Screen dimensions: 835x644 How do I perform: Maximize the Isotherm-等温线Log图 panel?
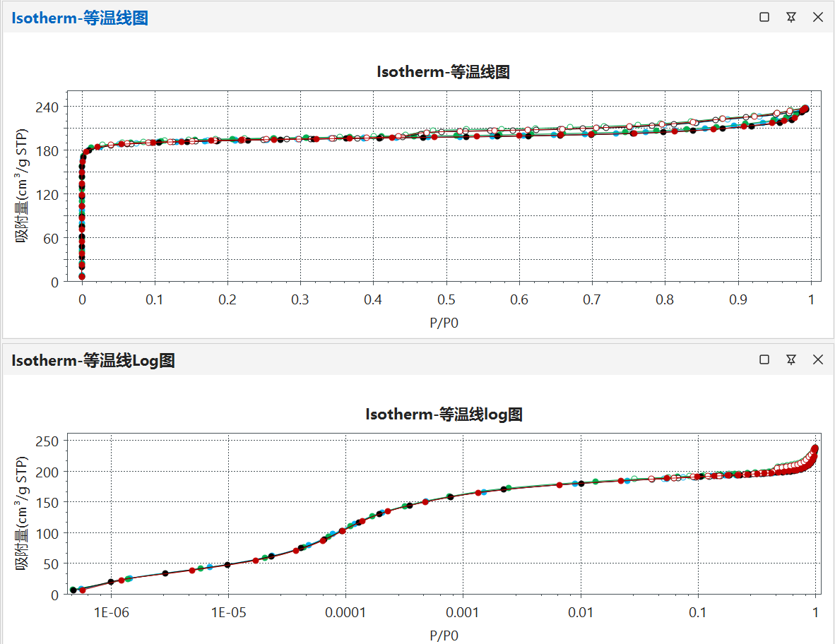pyautogui.click(x=764, y=359)
